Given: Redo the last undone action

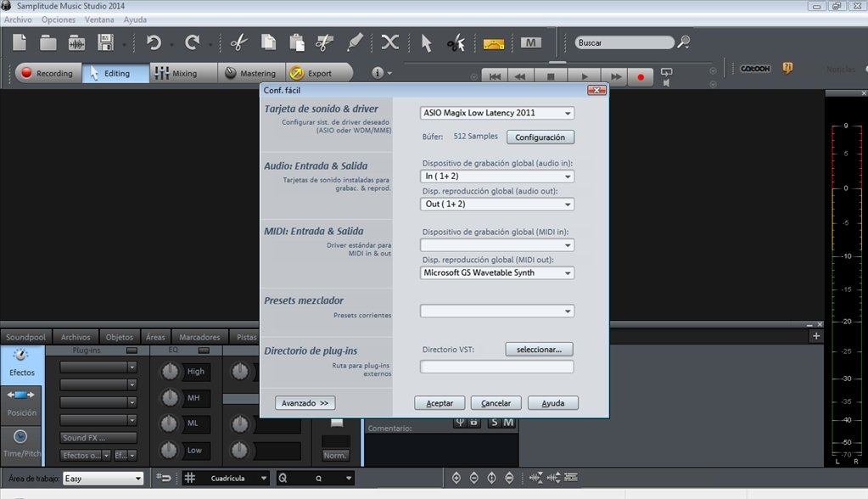Looking at the screenshot, I should (x=192, y=42).
